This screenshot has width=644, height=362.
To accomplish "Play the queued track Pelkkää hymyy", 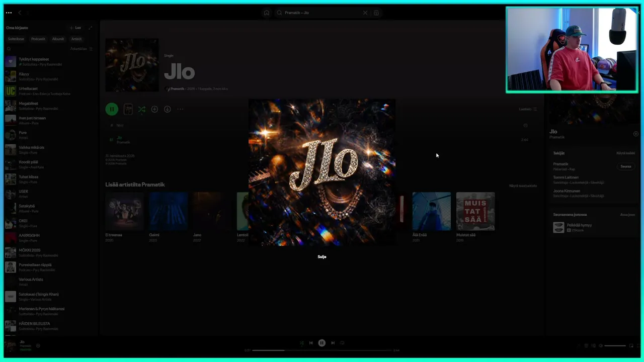I will pos(594,227).
